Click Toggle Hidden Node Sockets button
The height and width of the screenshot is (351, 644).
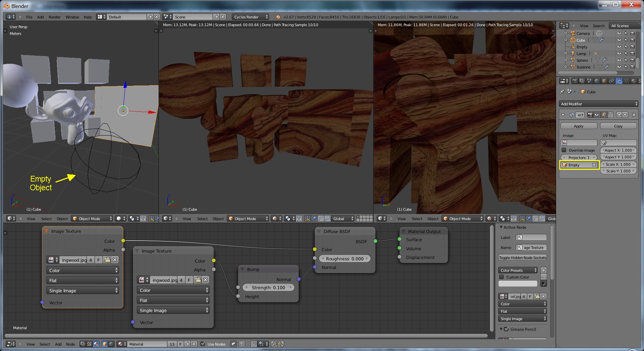[x=523, y=258]
